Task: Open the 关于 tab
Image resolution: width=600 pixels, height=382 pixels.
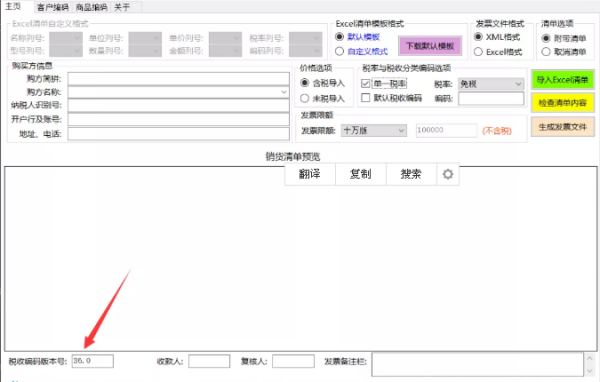Action: click(122, 7)
